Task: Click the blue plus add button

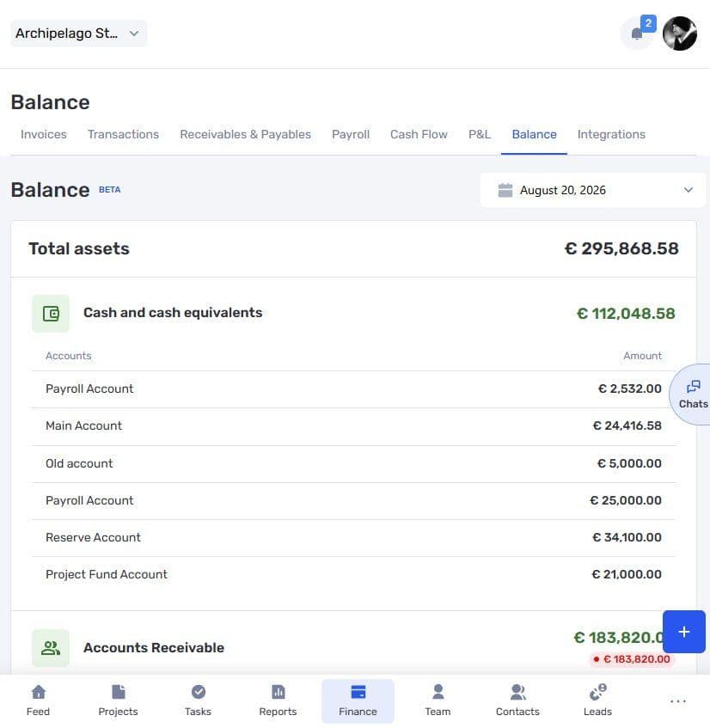Action: tap(684, 632)
